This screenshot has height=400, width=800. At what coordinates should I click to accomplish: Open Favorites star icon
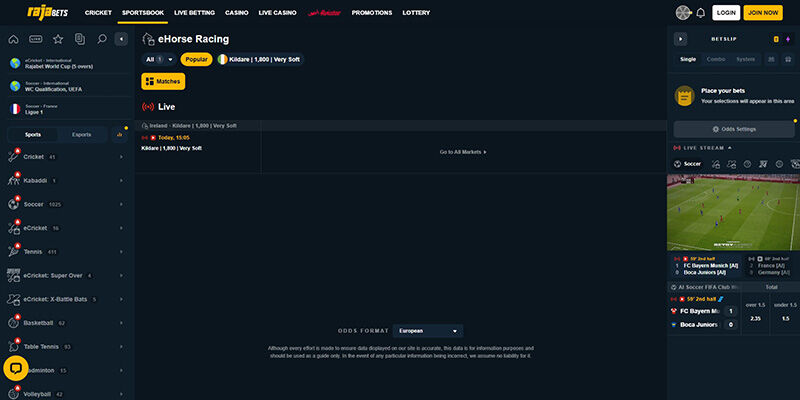click(58, 39)
